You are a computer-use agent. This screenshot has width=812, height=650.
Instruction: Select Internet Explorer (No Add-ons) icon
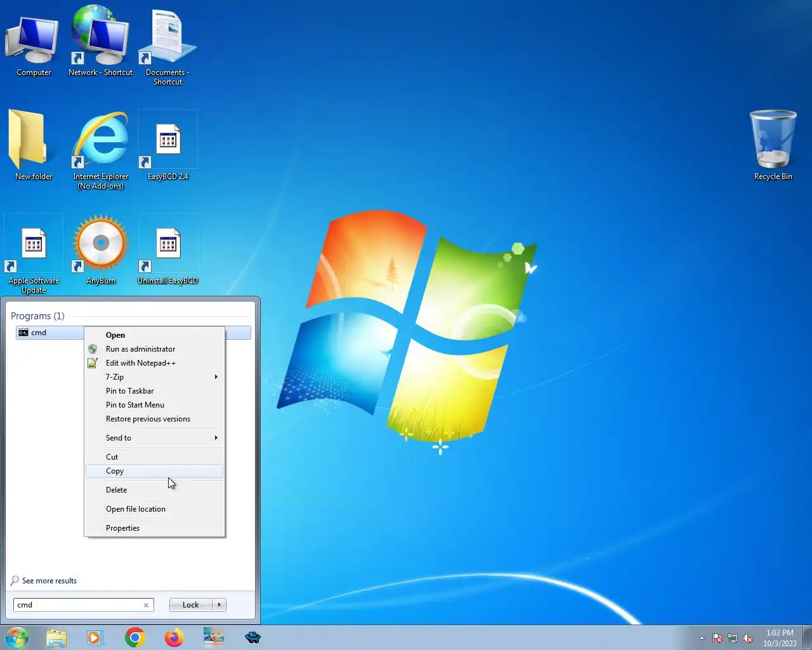point(100,151)
